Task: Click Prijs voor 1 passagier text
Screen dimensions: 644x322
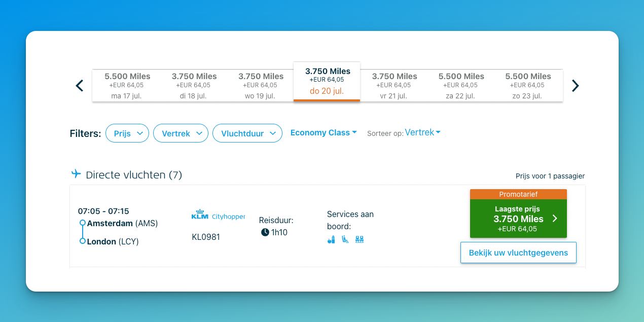Action: coord(550,176)
